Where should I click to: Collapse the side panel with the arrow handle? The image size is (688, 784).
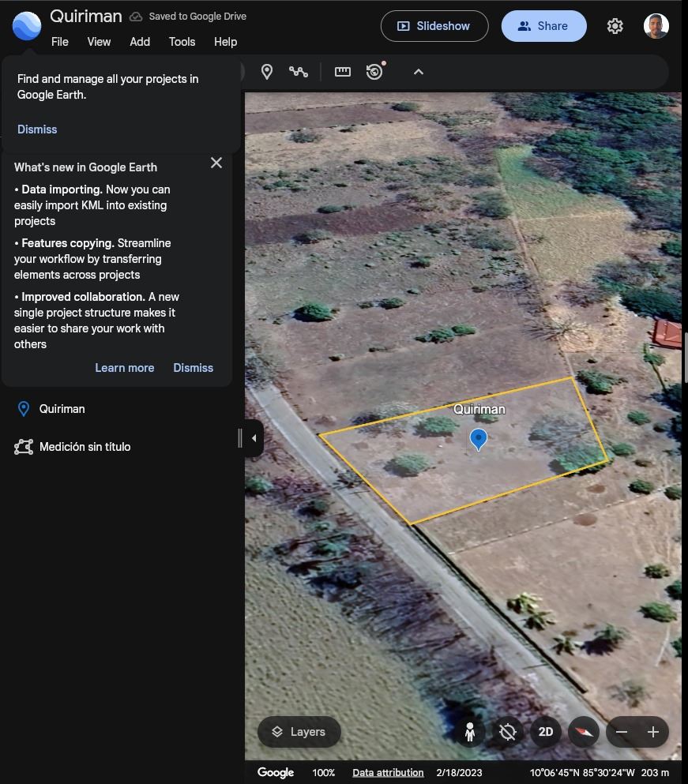coord(254,438)
